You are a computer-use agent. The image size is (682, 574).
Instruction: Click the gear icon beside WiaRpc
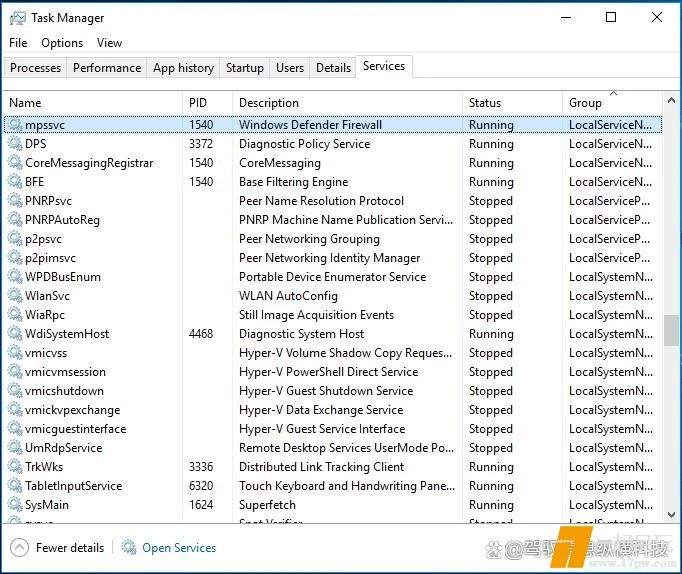[15, 315]
